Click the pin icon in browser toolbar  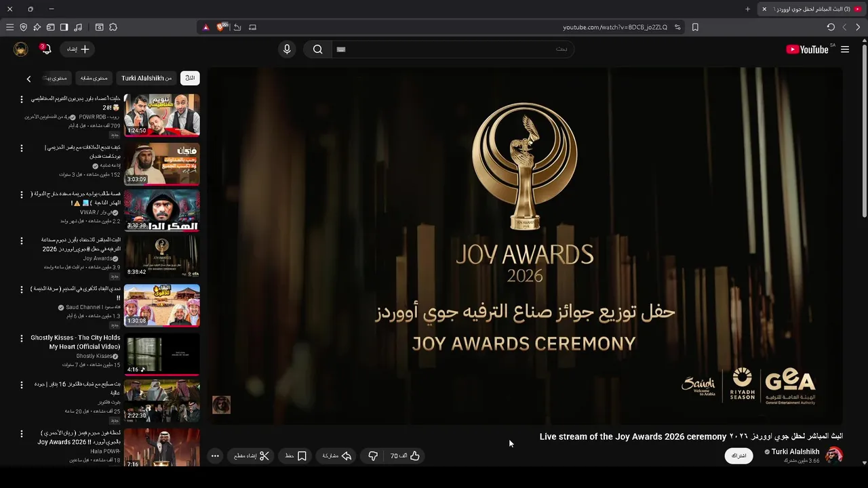(37, 27)
